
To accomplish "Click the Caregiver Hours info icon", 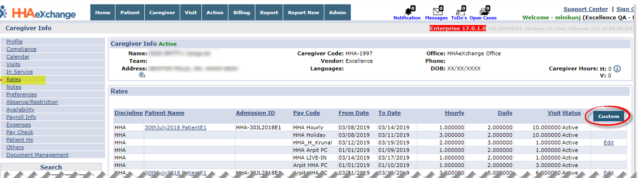I will pos(617,69).
